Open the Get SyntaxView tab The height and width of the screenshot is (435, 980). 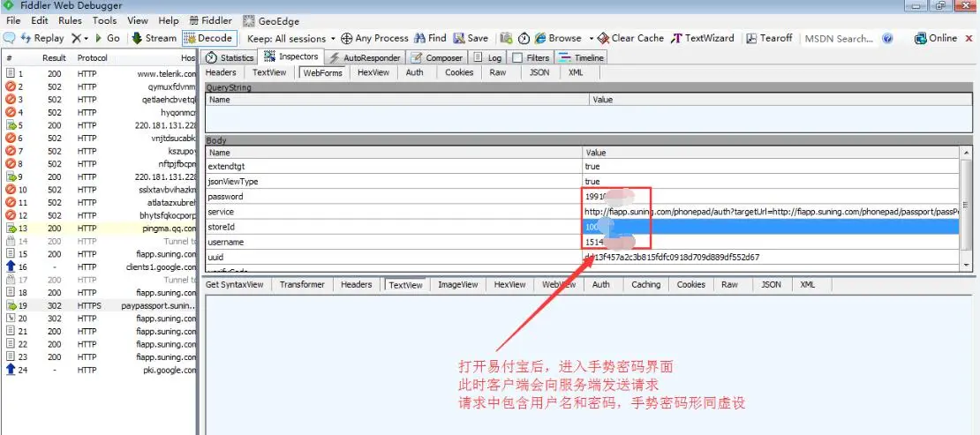234,284
